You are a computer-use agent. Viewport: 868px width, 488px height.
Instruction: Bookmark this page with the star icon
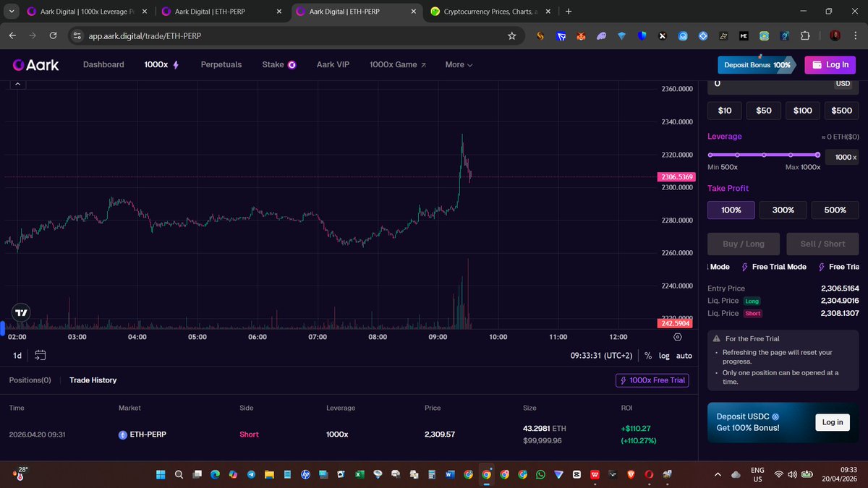coord(512,35)
